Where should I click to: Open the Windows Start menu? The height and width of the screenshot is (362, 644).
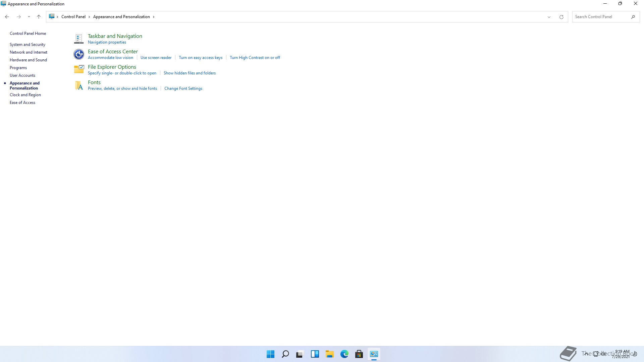point(270,354)
